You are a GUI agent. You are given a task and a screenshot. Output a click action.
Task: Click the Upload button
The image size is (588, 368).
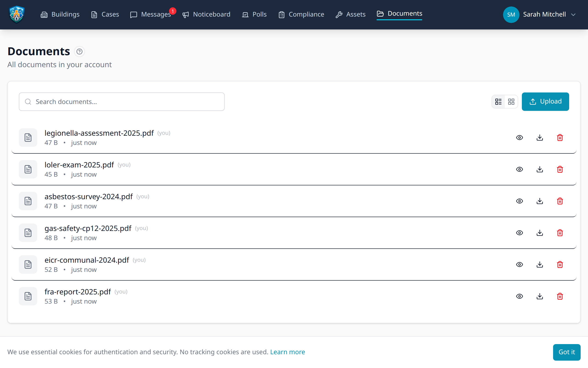click(x=545, y=101)
